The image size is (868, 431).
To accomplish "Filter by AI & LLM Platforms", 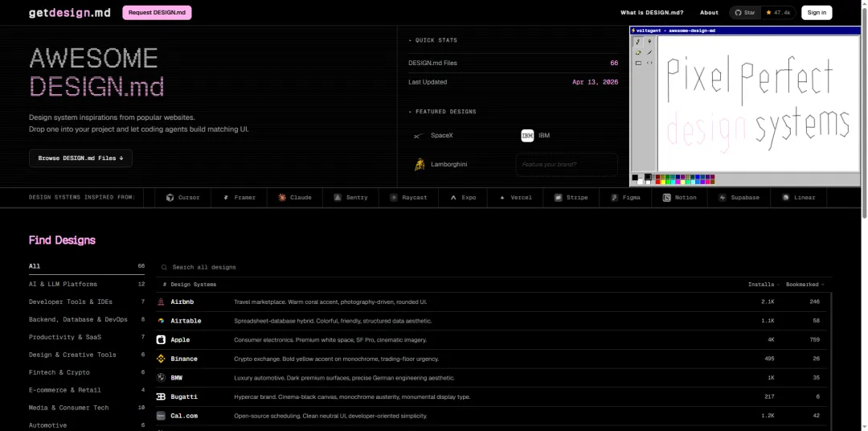I will tap(86, 284).
